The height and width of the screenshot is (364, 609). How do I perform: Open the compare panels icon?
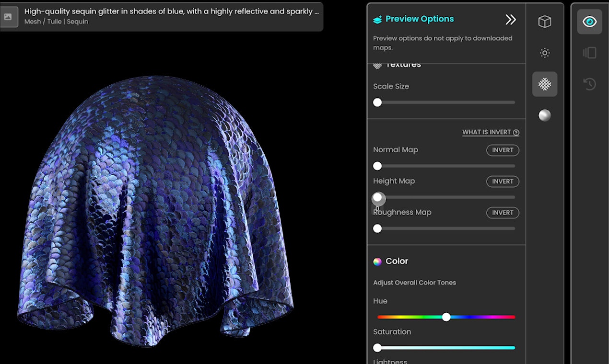point(589,53)
